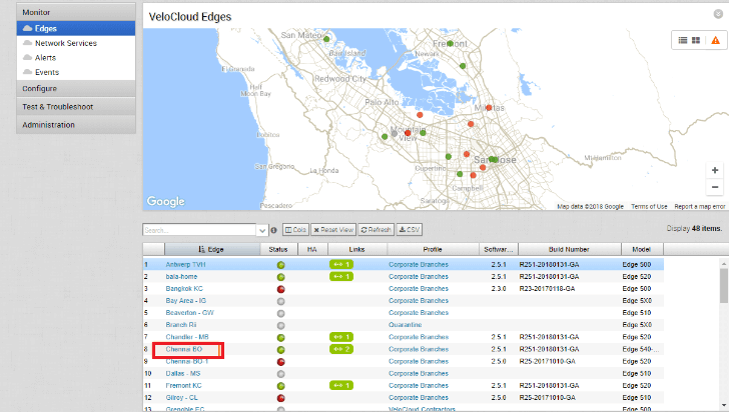
Task: Click the scrollbar down arrow of the table
Action: 724,405
